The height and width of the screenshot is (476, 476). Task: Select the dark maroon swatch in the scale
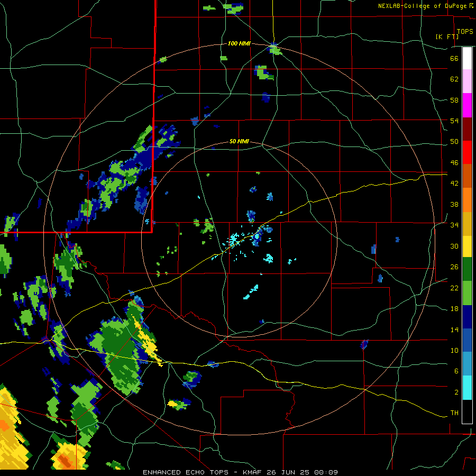pyautogui.click(x=467, y=129)
